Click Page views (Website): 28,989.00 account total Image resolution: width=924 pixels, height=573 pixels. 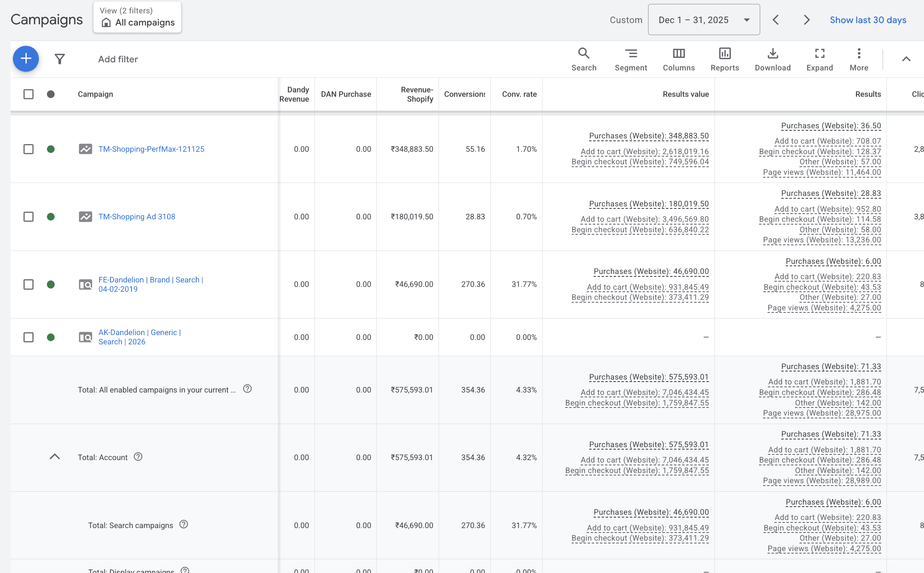coord(822,481)
